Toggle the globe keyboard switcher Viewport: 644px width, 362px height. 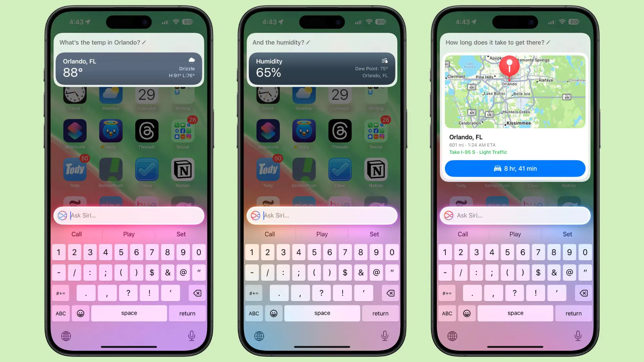pos(66,336)
